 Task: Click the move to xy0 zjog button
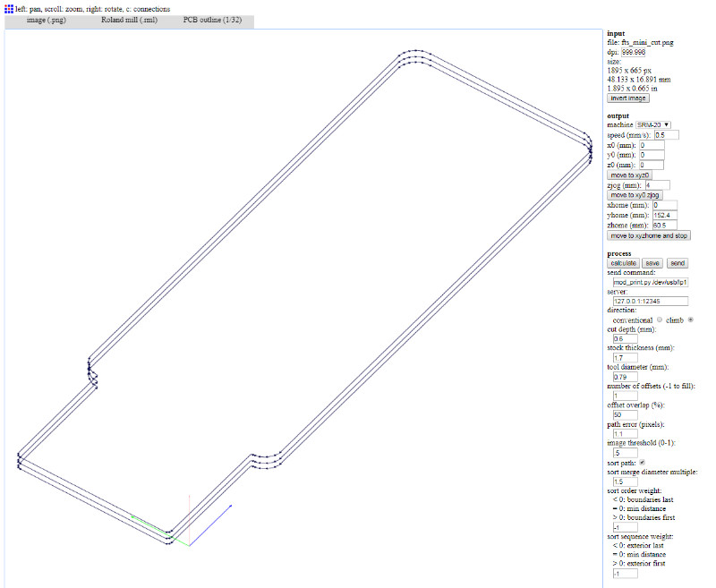[x=635, y=195]
